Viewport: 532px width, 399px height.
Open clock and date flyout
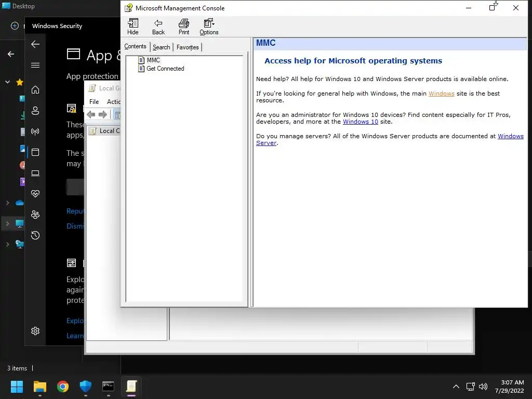pyautogui.click(x=509, y=387)
